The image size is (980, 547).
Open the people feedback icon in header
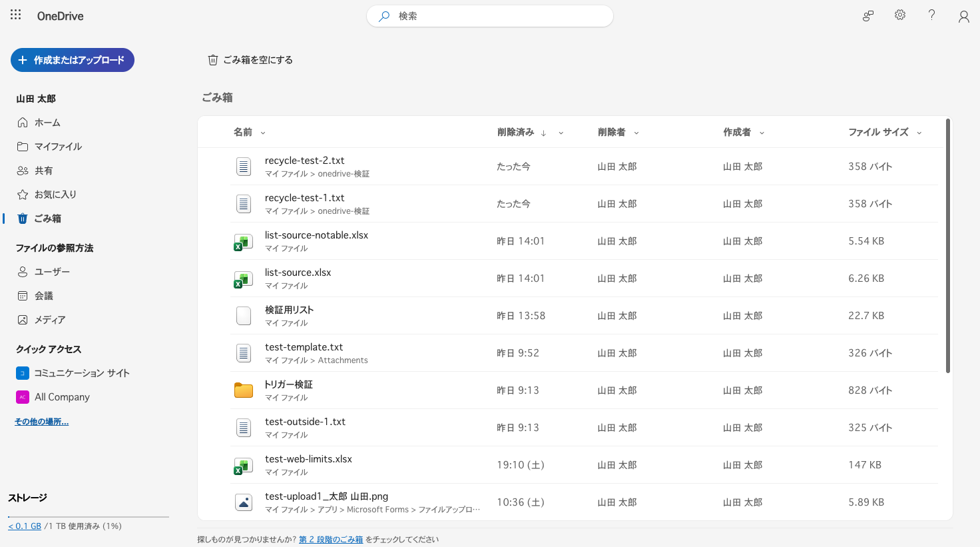[868, 15]
